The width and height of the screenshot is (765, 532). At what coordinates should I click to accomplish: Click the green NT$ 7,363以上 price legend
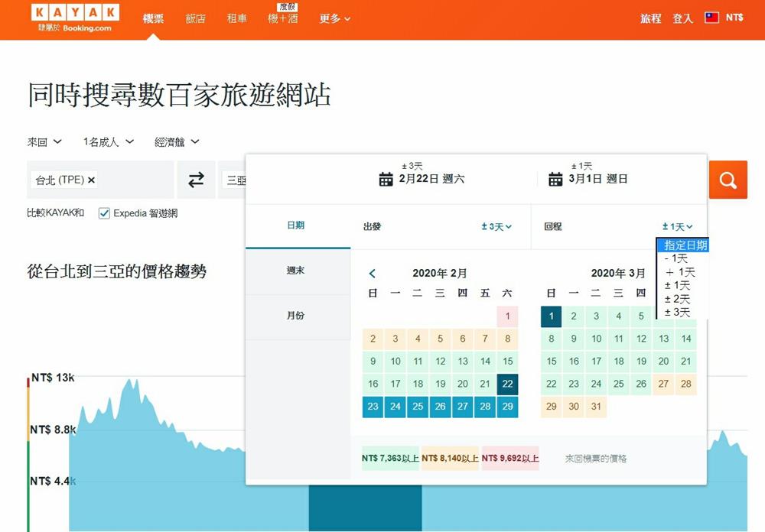390,459
